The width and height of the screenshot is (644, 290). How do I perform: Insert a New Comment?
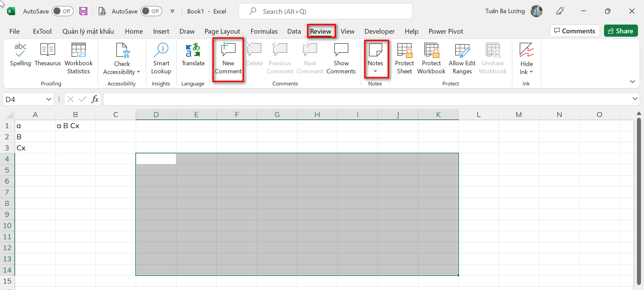coord(228,59)
